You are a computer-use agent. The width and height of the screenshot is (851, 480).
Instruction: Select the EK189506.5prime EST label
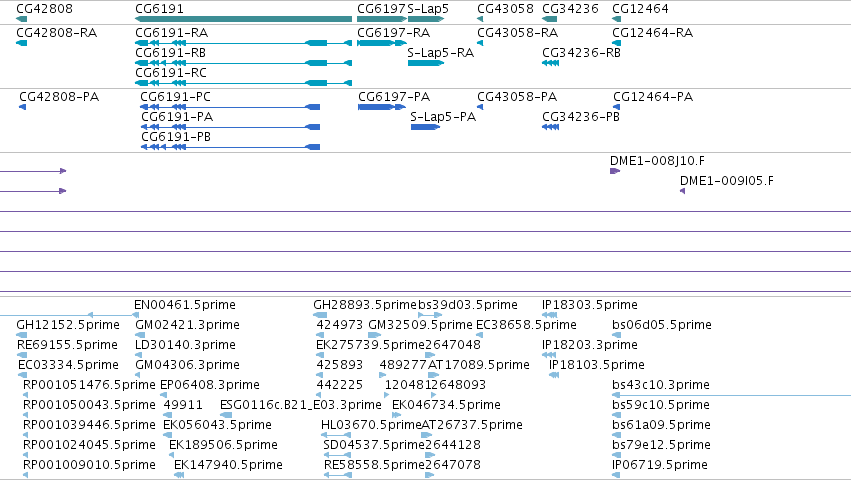click(x=223, y=445)
